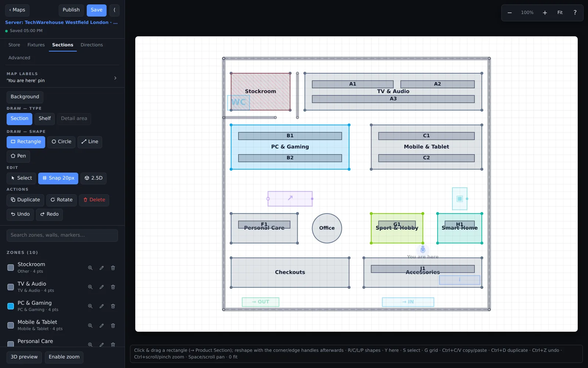The image size is (588, 368).
Task: Zoom to the Mobile & Tablet zone
Action: click(x=90, y=326)
